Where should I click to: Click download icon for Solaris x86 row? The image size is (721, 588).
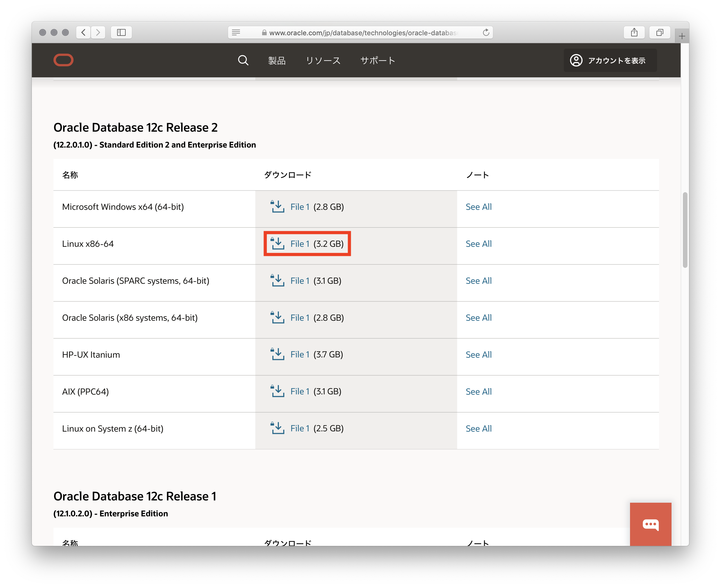(277, 317)
